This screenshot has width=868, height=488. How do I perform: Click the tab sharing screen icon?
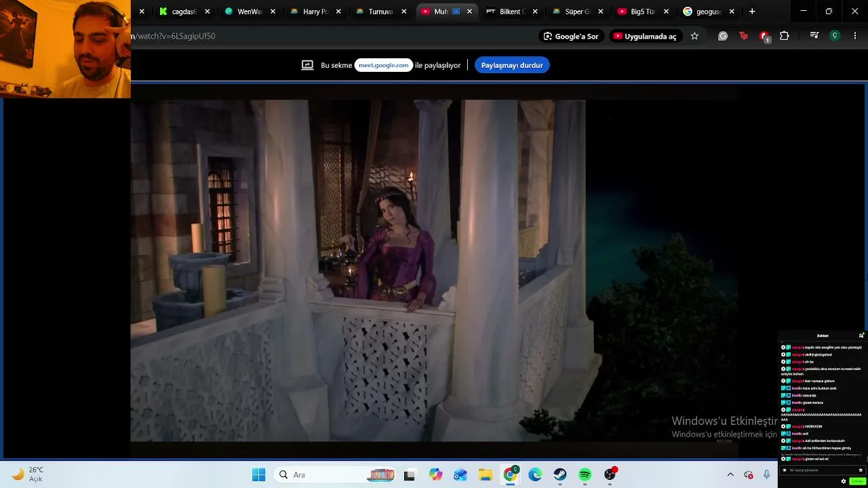pyautogui.click(x=307, y=65)
